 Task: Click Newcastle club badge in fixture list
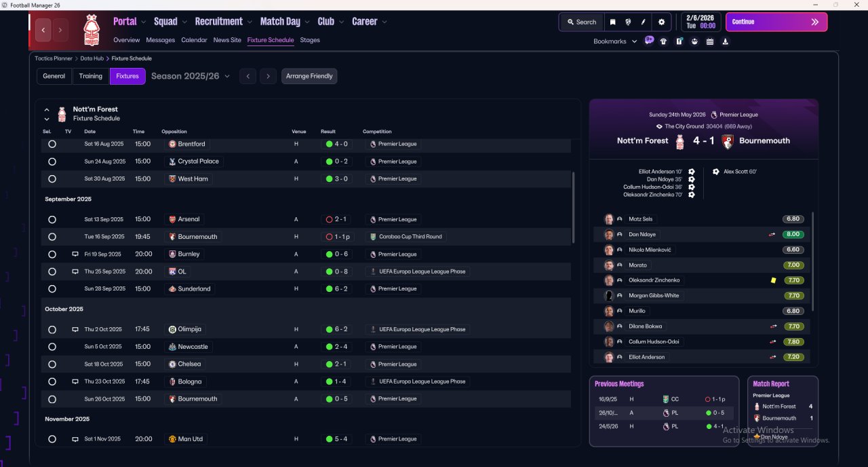pyautogui.click(x=172, y=347)
